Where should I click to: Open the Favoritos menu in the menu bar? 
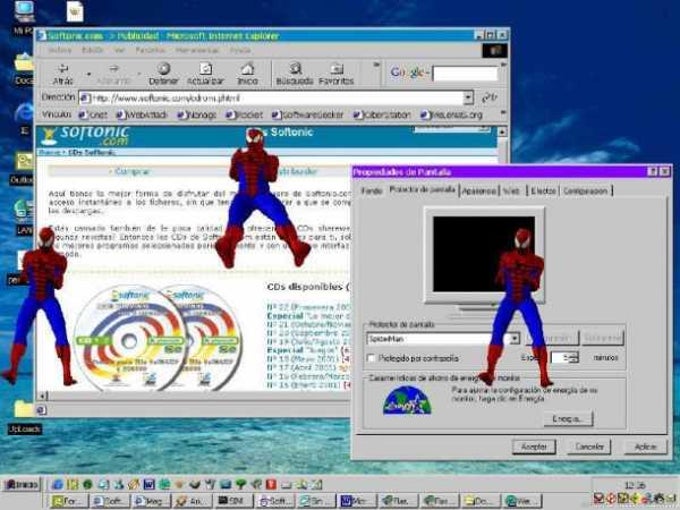150,50
